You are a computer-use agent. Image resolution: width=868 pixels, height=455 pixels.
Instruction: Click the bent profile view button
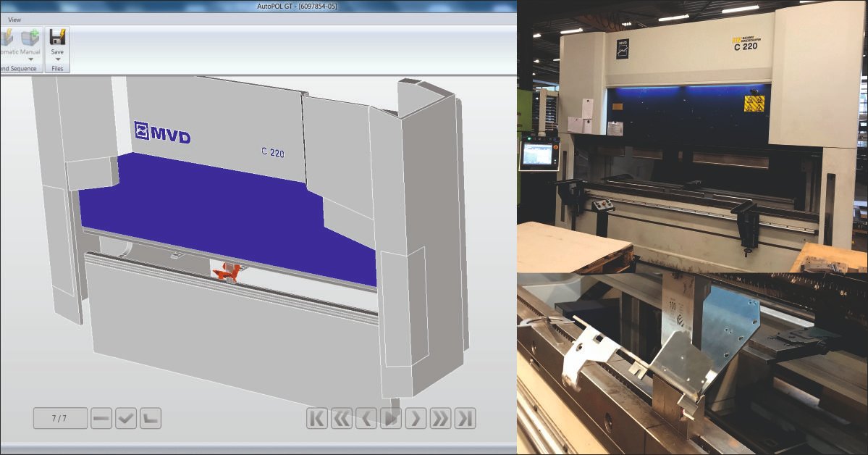pyautogui.click(x=151, y=419)
